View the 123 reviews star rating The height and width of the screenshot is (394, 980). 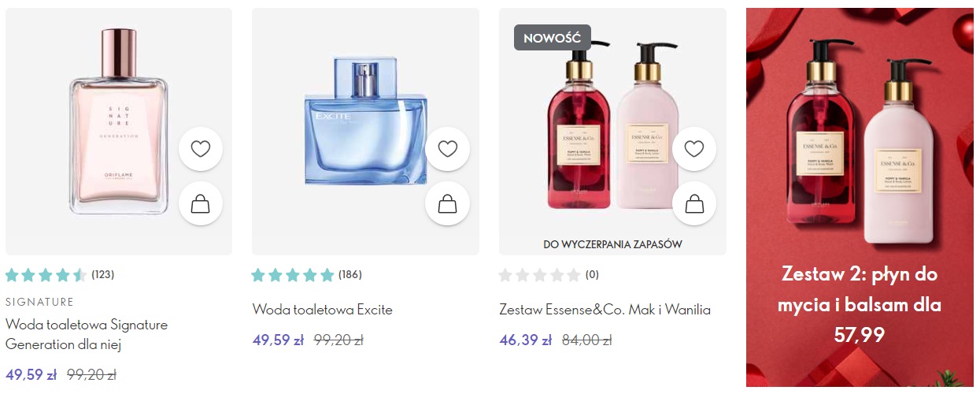pyautogui.click(x=60, y=275)
